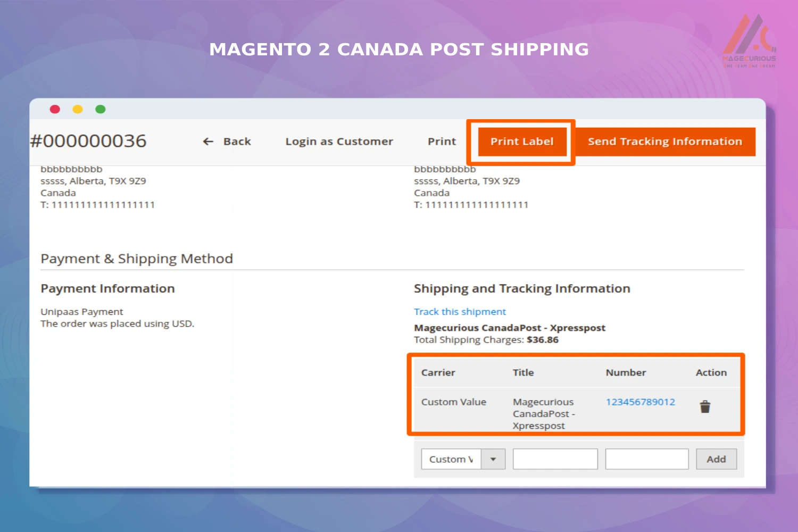Click the green window dot
This screenshot has width=798, height=532.
(x=101, y=109)
